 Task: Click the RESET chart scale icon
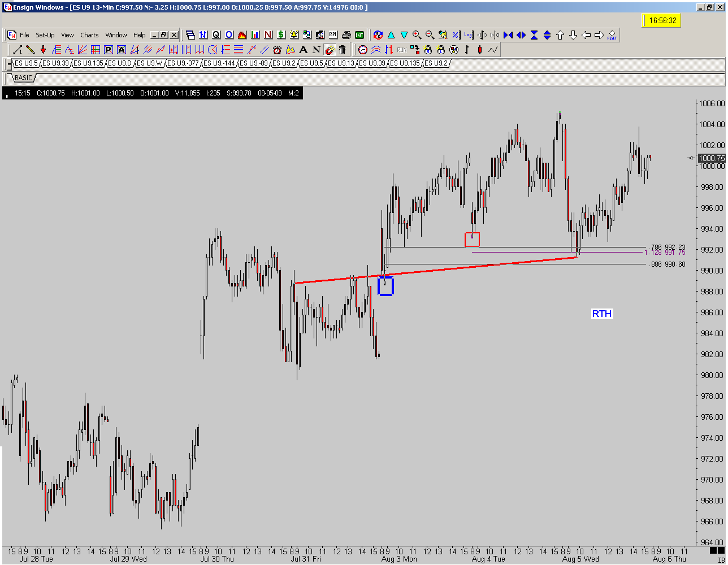[612, 35]
